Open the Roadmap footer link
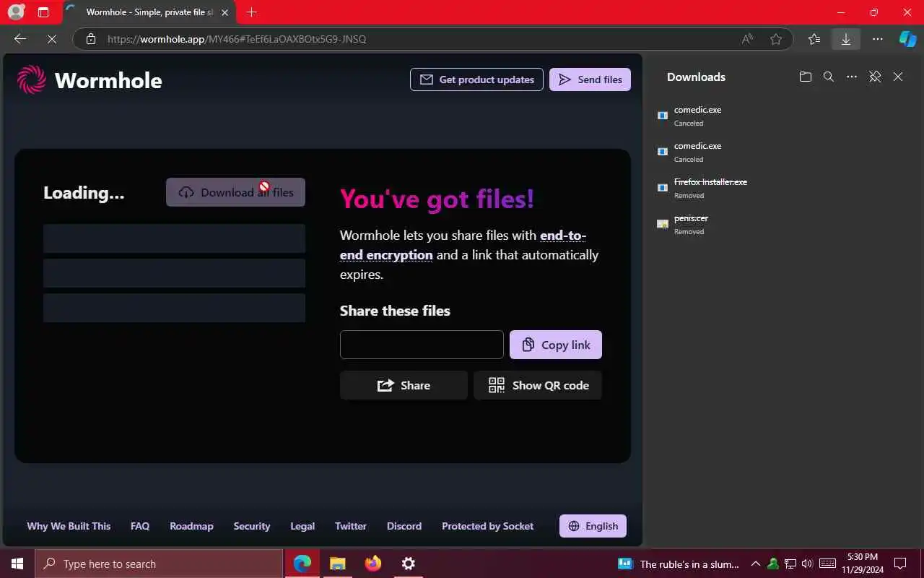 point(191,526)
